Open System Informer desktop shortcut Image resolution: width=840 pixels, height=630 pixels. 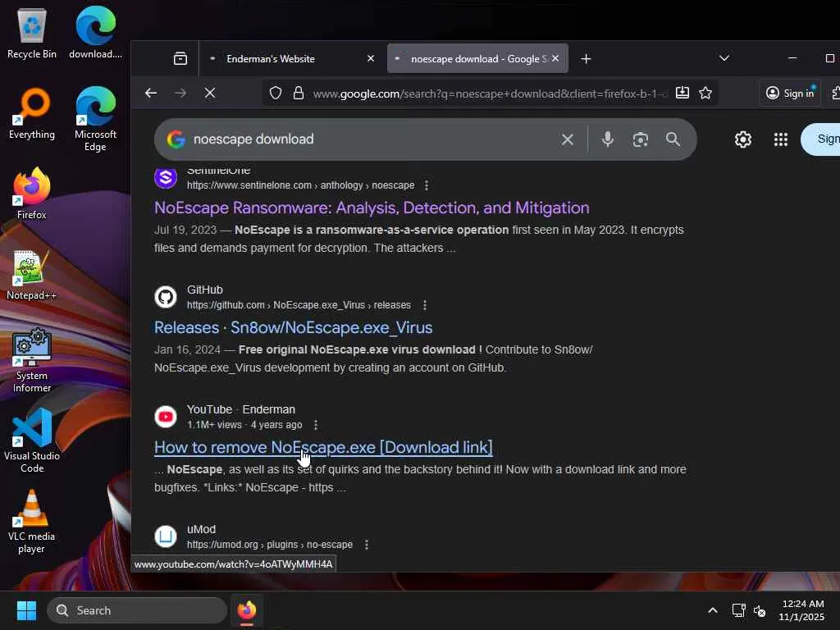point(32,360)
